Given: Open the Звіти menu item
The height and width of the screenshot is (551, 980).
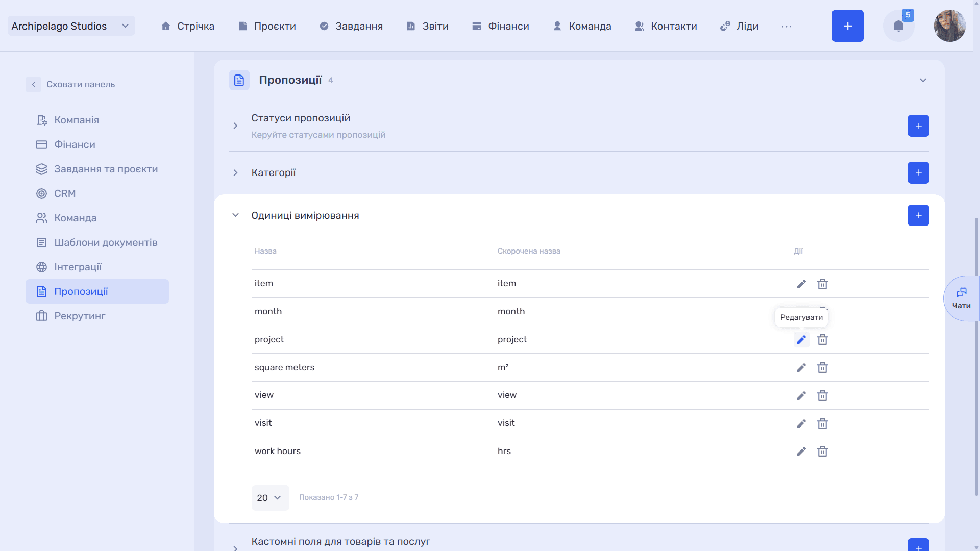Looking at the screenshot, I should pyautogui.click(x=428, y=26).
